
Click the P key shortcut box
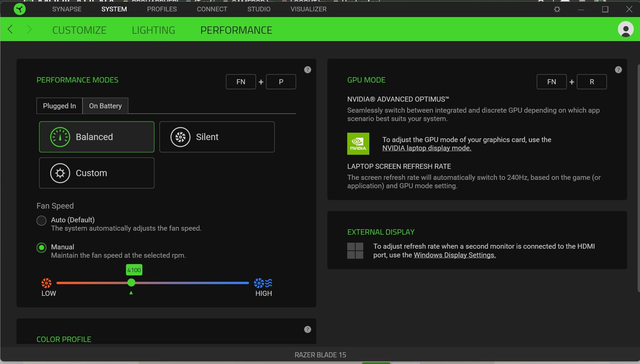(281, 82)
